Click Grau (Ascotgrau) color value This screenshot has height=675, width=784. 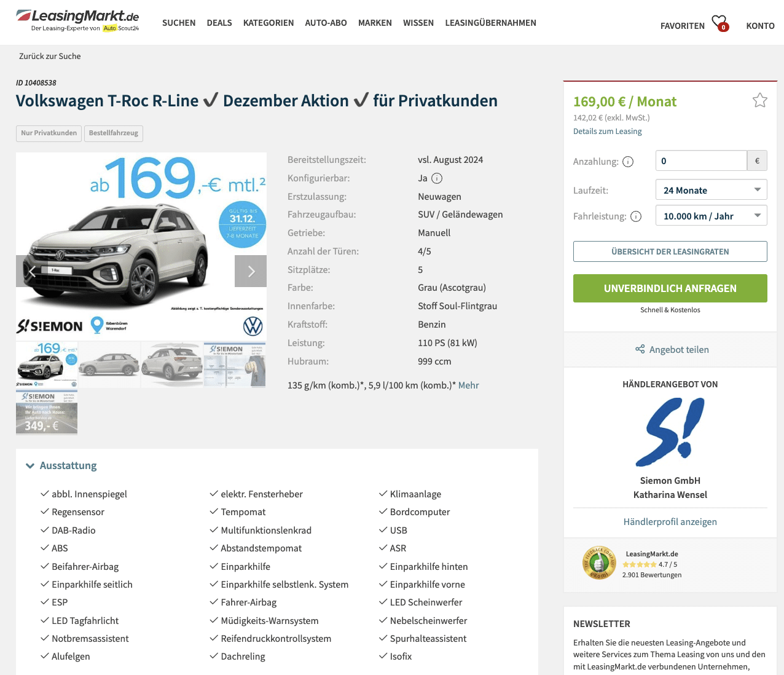[x=452, y=287]
